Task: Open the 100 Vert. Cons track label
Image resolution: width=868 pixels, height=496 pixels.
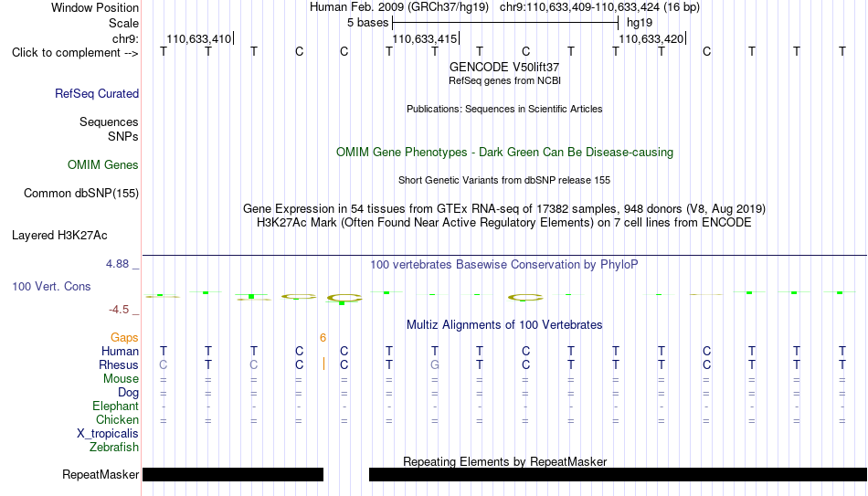Action: click(x=51, y=286)
